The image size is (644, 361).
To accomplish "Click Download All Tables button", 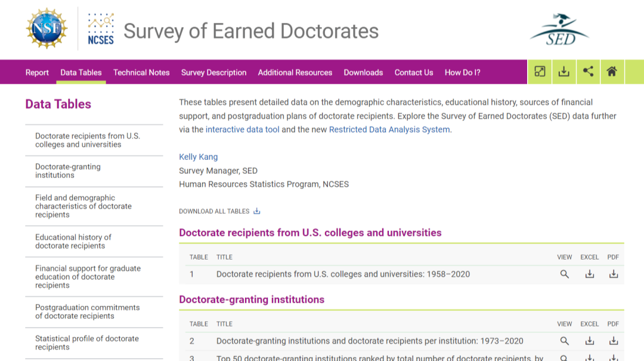I will coord(219,211).
